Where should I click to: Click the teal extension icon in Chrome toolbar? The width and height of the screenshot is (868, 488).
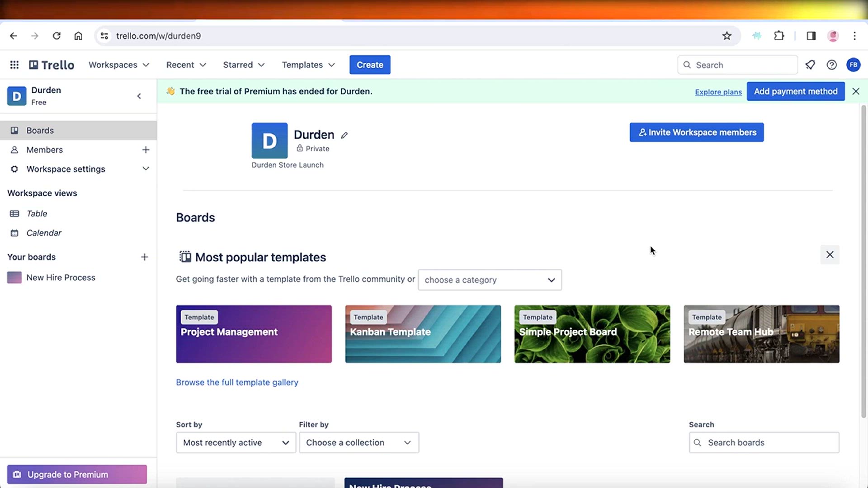point(757,36)
